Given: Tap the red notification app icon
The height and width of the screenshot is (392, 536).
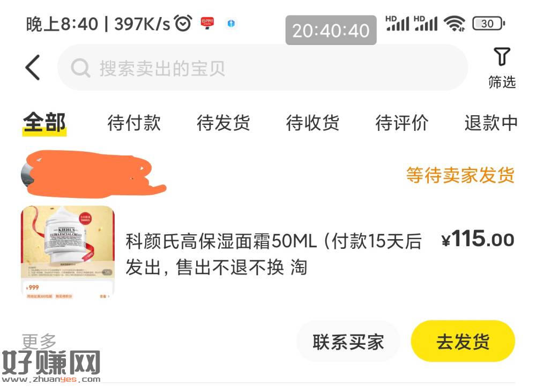Looking at the screenshot, I should [x=207, y=23].
